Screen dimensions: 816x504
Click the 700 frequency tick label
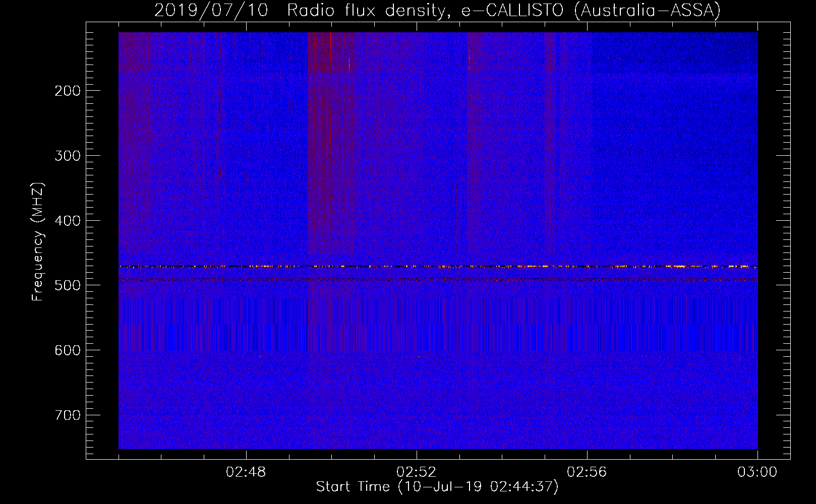pyautogui.click(x=67, y=415)
